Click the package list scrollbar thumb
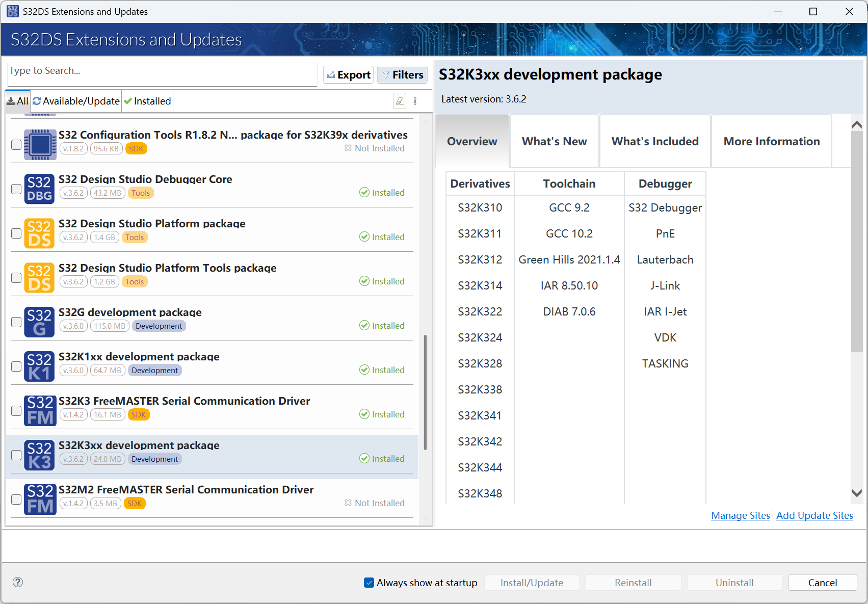This screenshot has width=868, height=604. [425, 392]
